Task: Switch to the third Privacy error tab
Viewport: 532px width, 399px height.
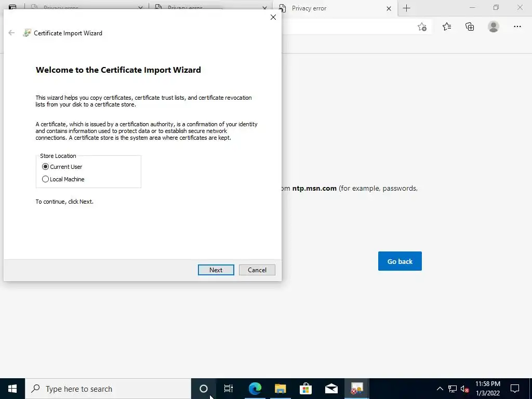Action: click(335, 8)
